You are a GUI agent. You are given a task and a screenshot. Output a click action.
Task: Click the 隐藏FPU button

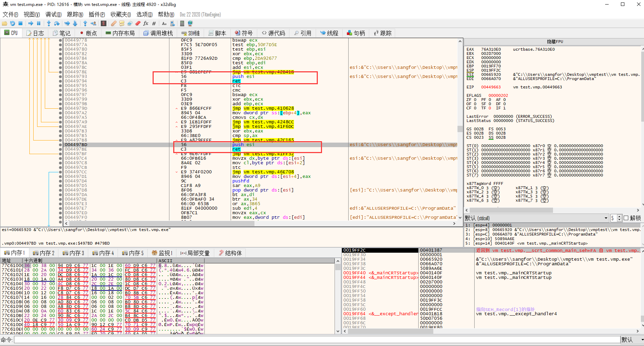[x=555, y=42]
